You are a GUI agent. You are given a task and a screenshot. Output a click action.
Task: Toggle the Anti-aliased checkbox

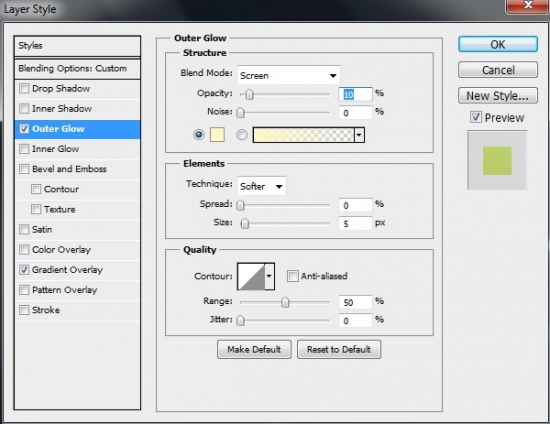tap(292, 276)
